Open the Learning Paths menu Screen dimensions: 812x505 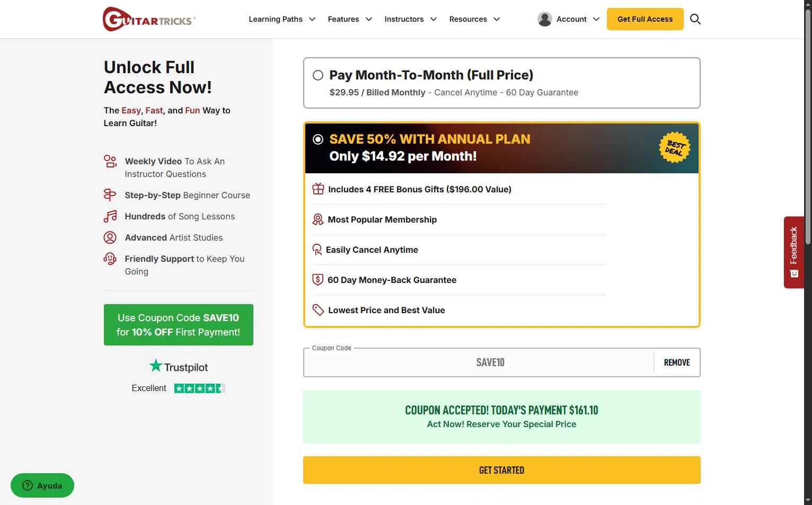(276, 19)
